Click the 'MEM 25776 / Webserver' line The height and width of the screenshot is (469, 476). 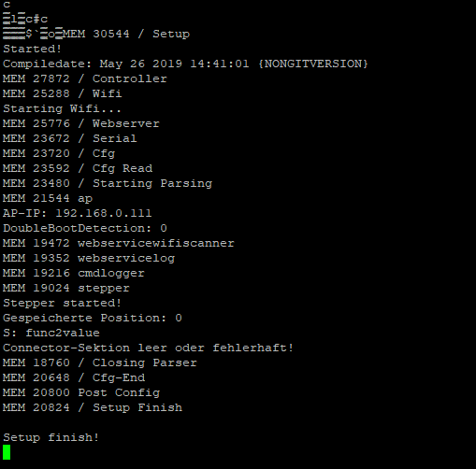point(81,123)
